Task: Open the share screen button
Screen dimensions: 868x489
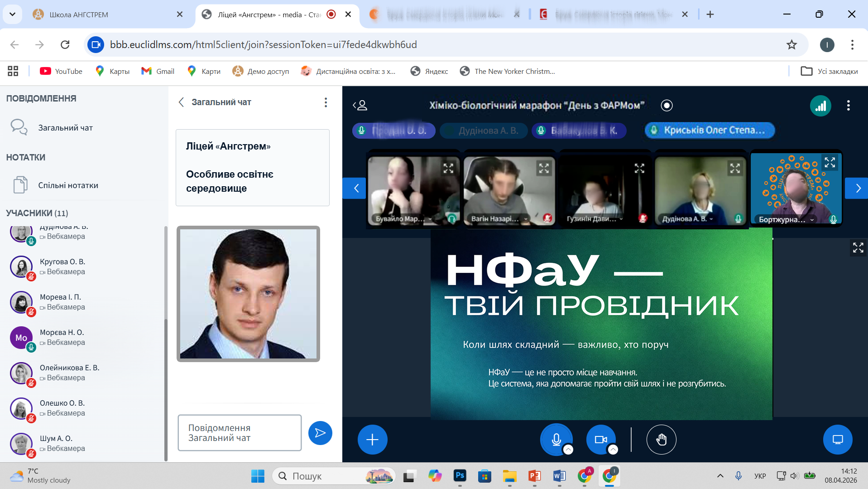Action: click(x=837, y=439)
